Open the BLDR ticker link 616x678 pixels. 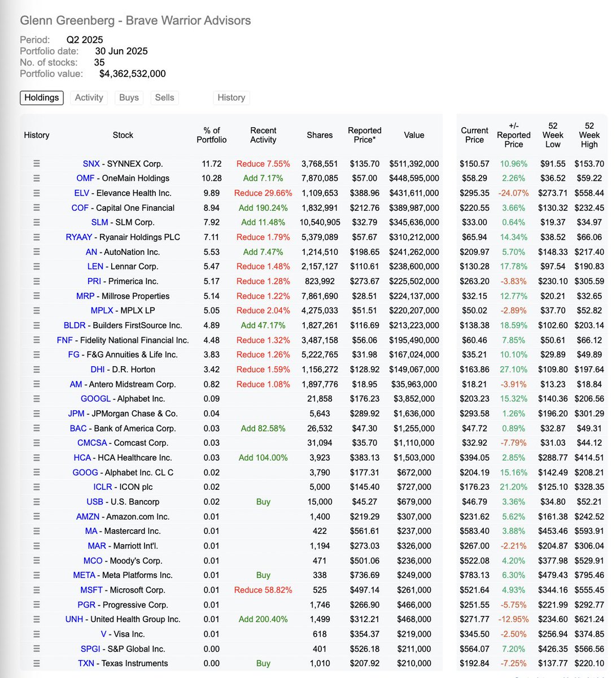coord(75,325)
